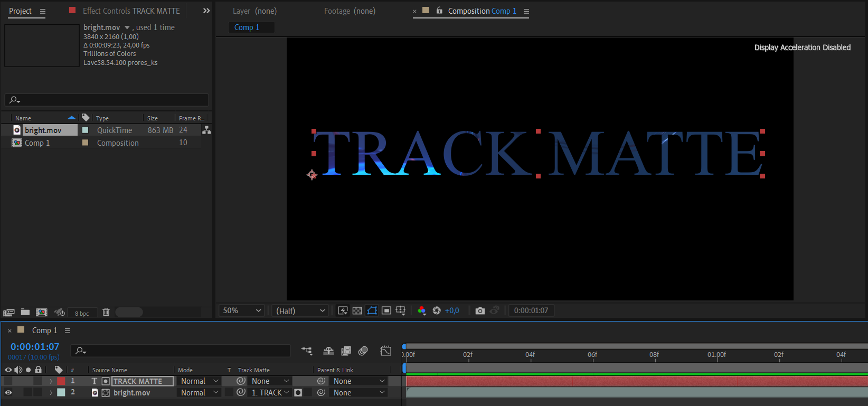Switch to the Effect Controls TRACK MATTE tab
The image size is (868, 406).
(131, 11)
